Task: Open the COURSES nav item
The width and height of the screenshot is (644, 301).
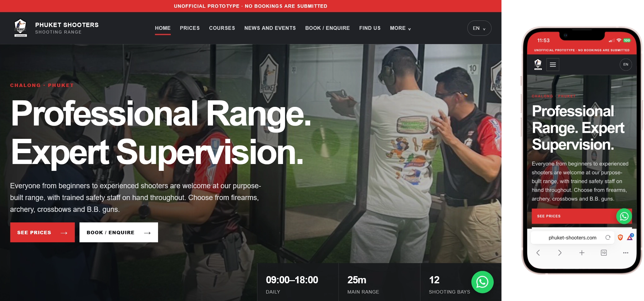Action: 222,28
